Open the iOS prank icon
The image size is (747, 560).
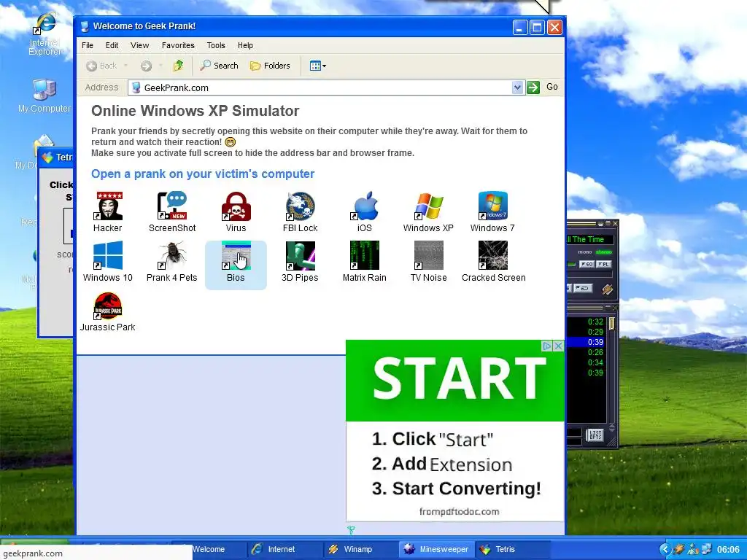click(x=365, y=212)
